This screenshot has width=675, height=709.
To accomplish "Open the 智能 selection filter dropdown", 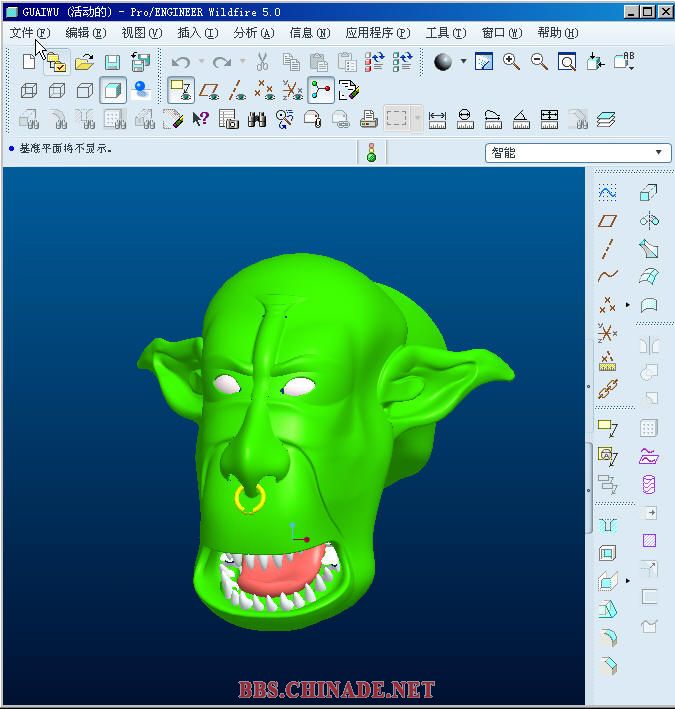I will [x=578, y=152].
